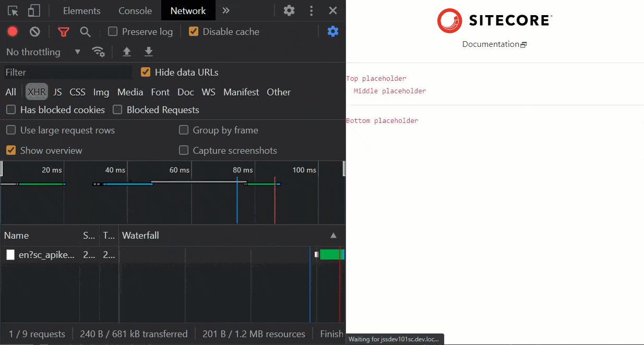Sort requests by the Waterfall column
Image resolution: width=644 pixels, height=345 pixels.
(140, 236)
